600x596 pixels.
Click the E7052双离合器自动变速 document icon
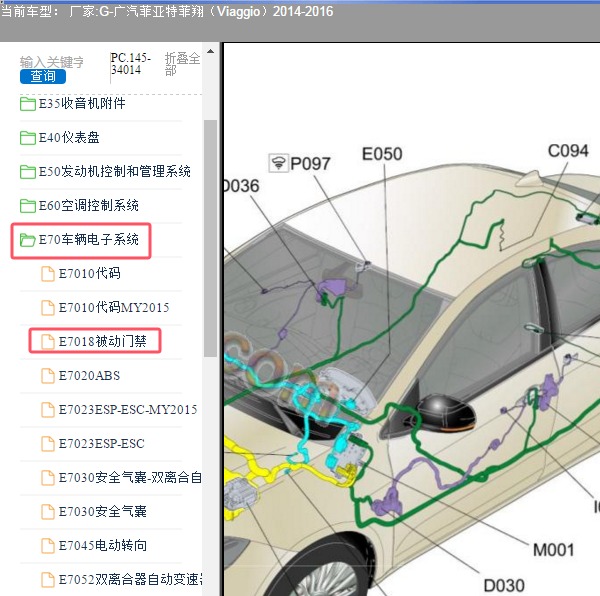click(47, 580)
